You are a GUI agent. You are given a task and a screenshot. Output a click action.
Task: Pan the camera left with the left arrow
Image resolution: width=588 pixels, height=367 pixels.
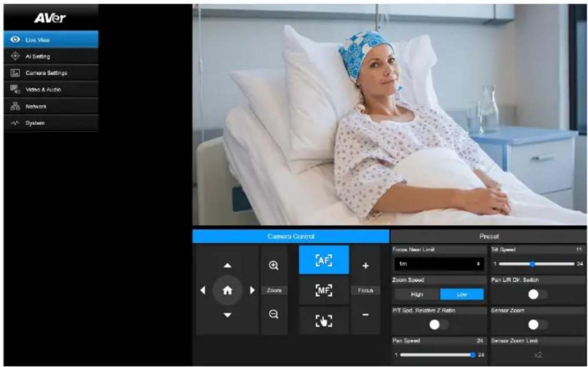click(x=203, y=290)
